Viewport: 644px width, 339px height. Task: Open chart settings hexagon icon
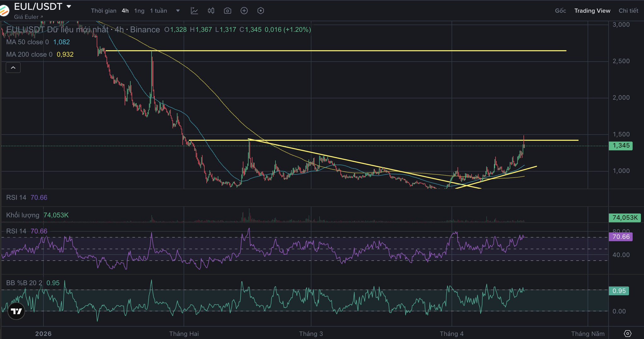click(260, 11)
